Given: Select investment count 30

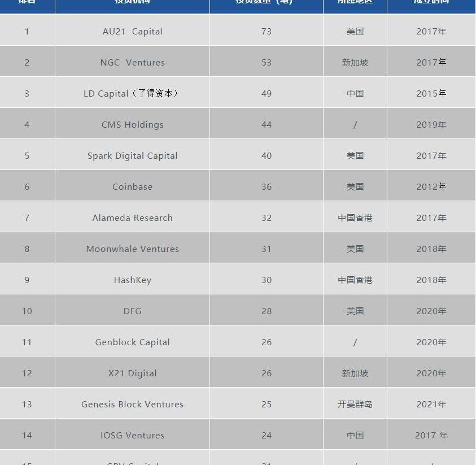Looking at the screenshot, I should pyautogui.click(x=266, y=280).
